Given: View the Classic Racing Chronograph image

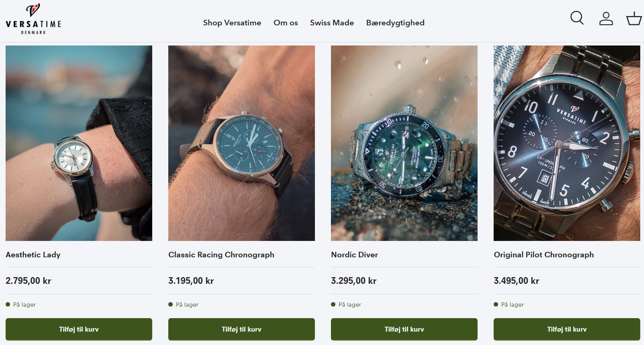Looking at the screenshot, I should (x=241, y=143).
